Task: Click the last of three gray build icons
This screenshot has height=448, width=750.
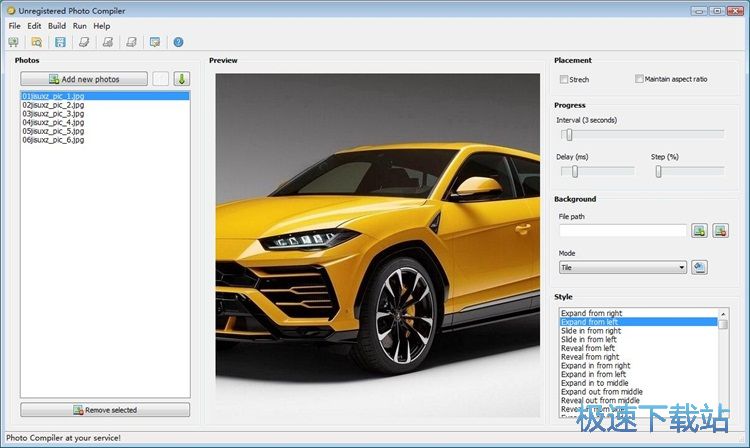Action: pyautogui.click(x=132, y=42)
